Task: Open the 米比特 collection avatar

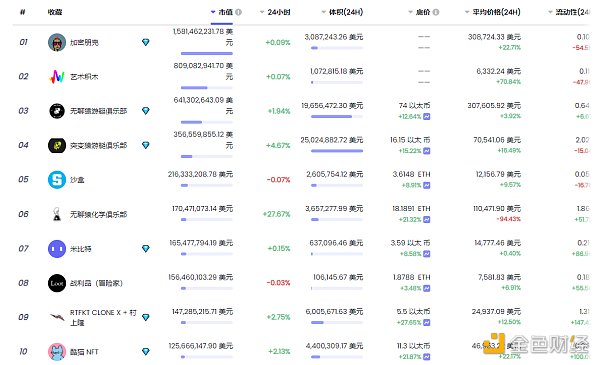Action: 57,249
